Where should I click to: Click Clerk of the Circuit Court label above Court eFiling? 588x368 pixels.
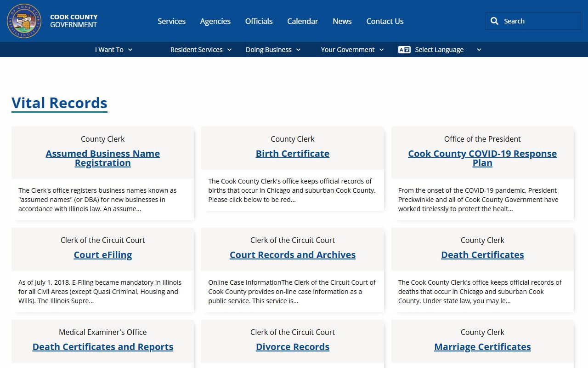[x=103, y=240]
